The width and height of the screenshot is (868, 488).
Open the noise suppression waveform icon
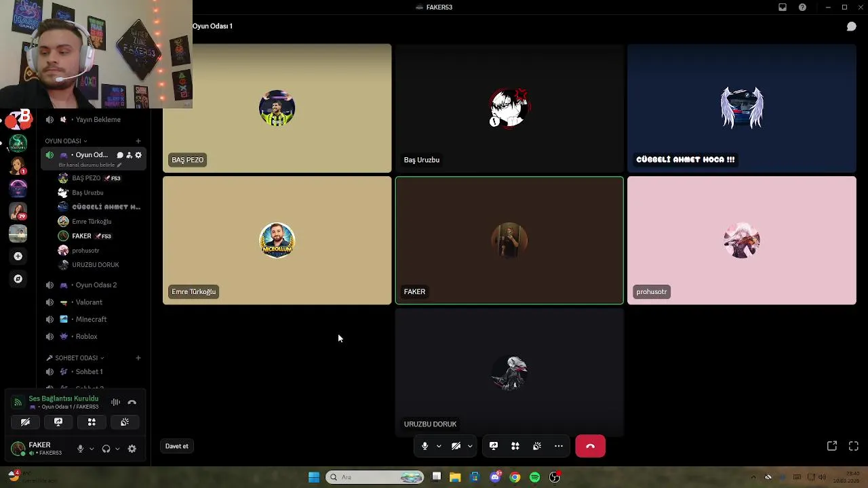(x=115, y=403)
